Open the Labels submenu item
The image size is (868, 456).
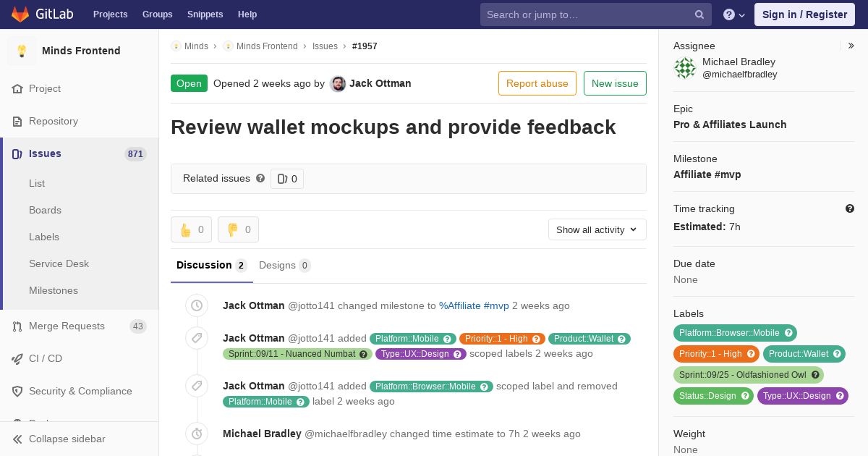click(44, 237)
